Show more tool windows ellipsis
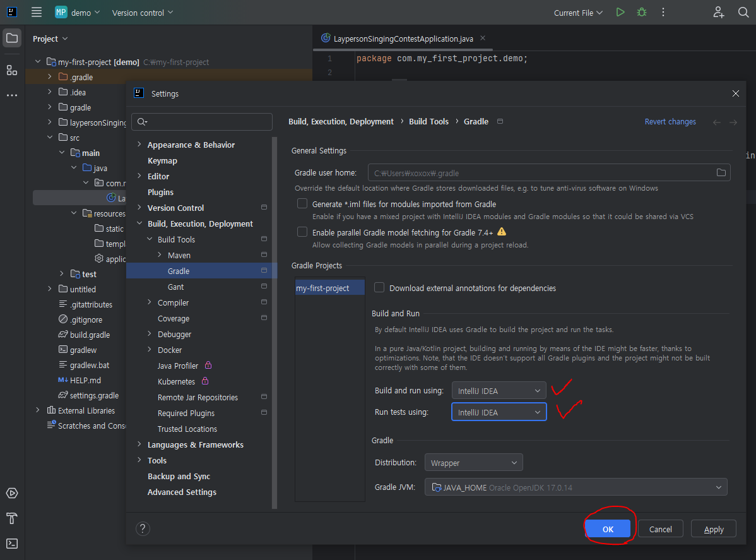The width and height of the screenshot is (756, 560). click(x=12, y=95)
